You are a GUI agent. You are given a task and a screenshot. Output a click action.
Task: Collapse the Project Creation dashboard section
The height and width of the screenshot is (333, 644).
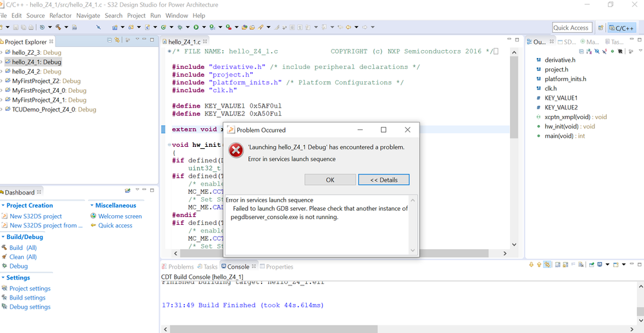pyautogui.click(x=3, y=205)
